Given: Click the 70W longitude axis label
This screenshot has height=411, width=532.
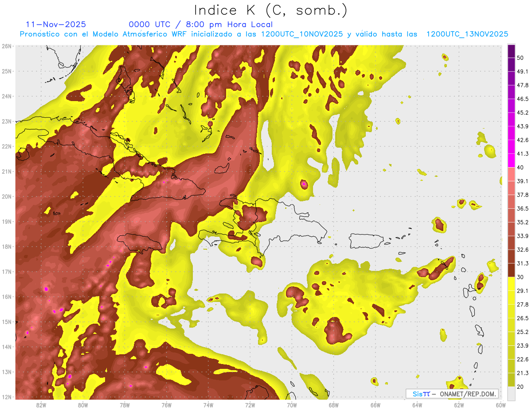Looking at the screenshot, I should click(292, 405).
